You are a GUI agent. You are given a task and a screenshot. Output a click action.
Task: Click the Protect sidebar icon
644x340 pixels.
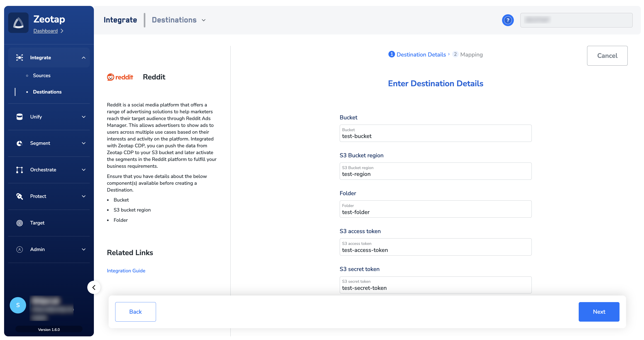[x=20, y=196]
